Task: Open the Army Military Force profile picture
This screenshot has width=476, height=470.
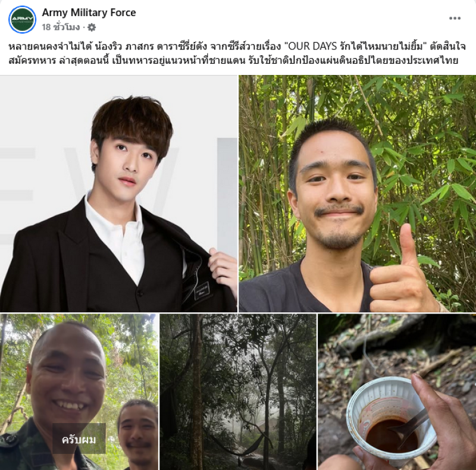Action: (22, 20)
